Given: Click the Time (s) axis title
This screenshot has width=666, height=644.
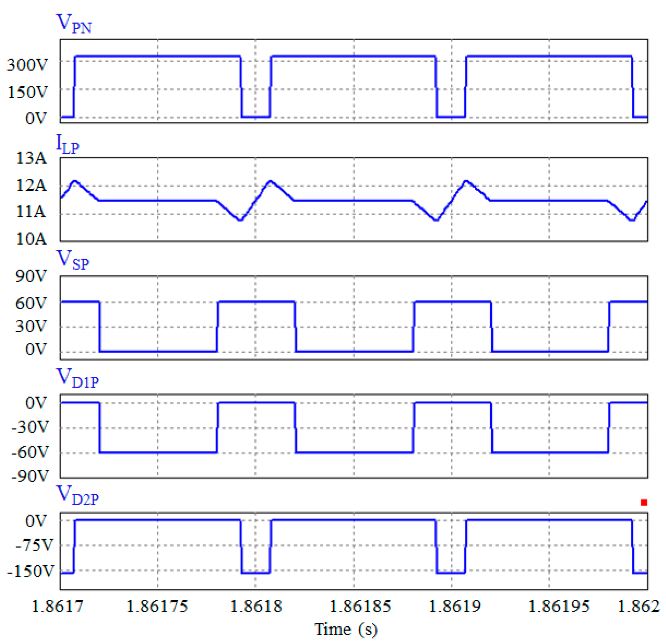Looking at the screenshot, I should 346,630.
